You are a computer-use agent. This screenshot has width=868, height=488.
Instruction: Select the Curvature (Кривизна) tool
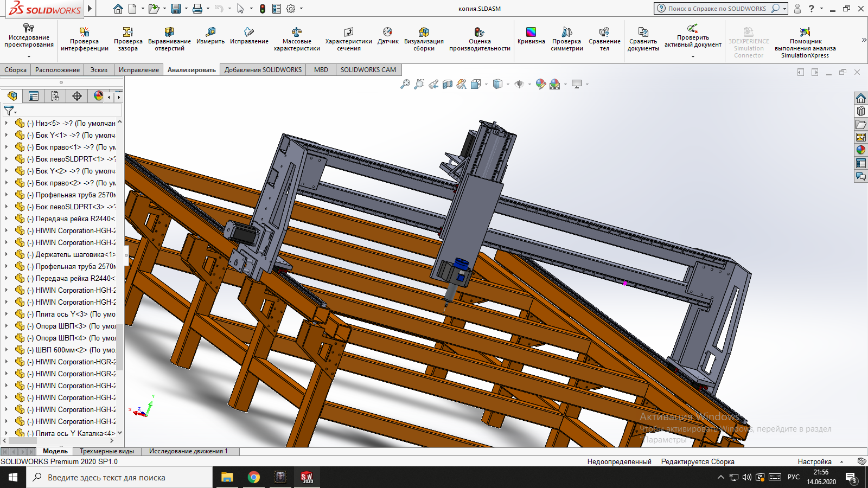531,36
